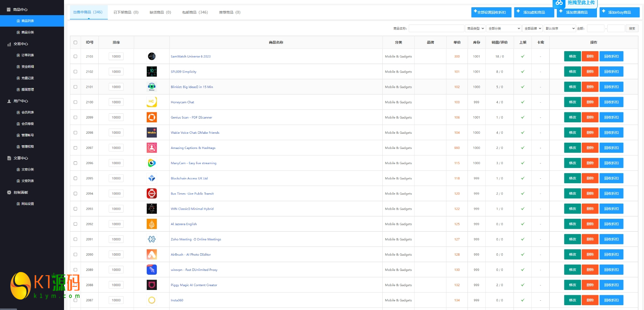Click the 控制面板 gear icon
The width and height of the screenshot is (644, 310).
[9, 192]
